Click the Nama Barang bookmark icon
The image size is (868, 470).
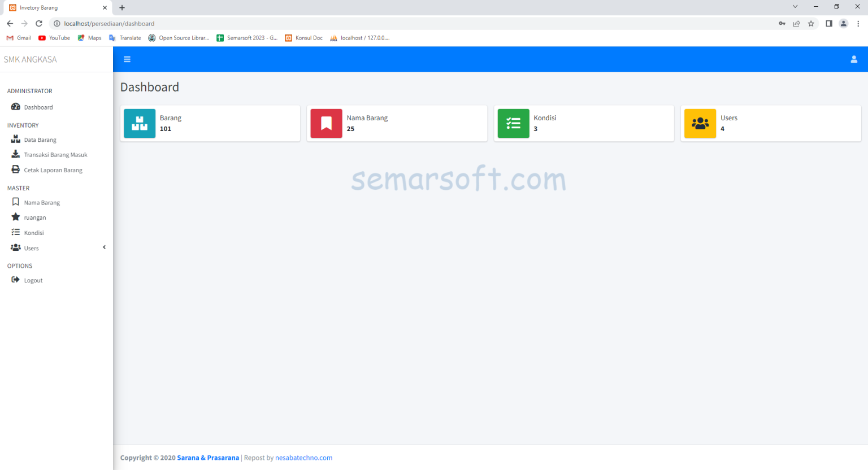pyautogui.click(x=15, y=202)
